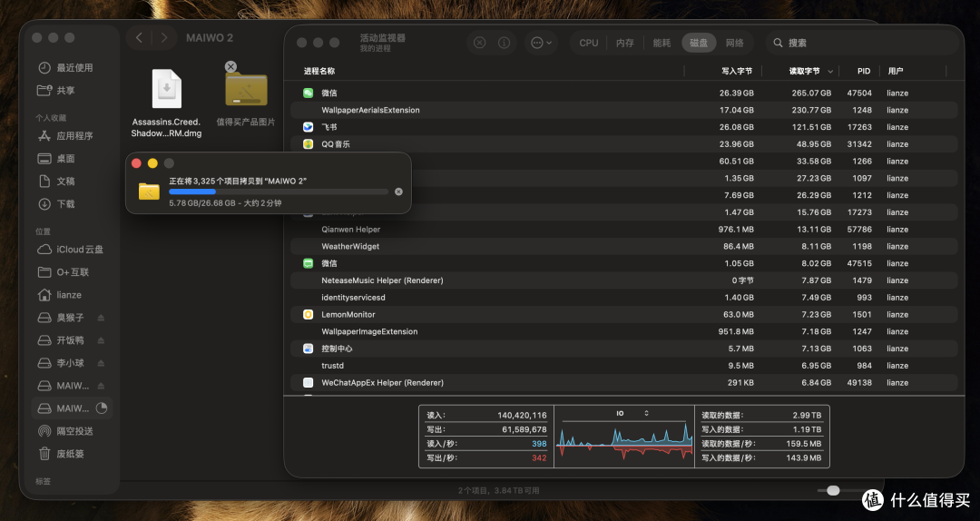
Task: Eject the first MAIW... drive
Action: [x=102, y=386]
